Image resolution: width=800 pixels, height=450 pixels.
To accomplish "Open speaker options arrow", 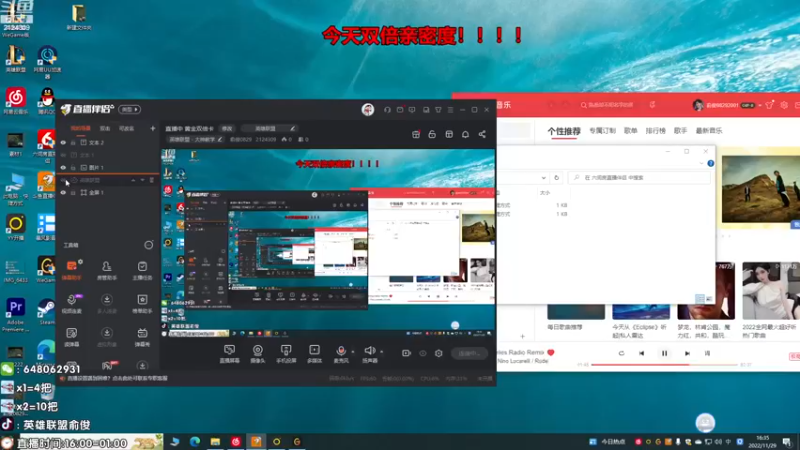I will point(382,352).
